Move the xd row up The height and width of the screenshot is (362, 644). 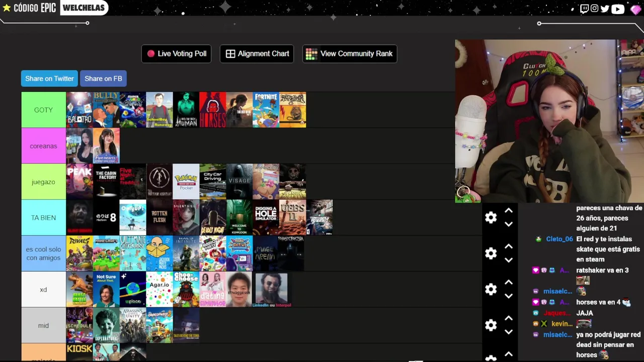pyautogui.click(x=509, y=283)
